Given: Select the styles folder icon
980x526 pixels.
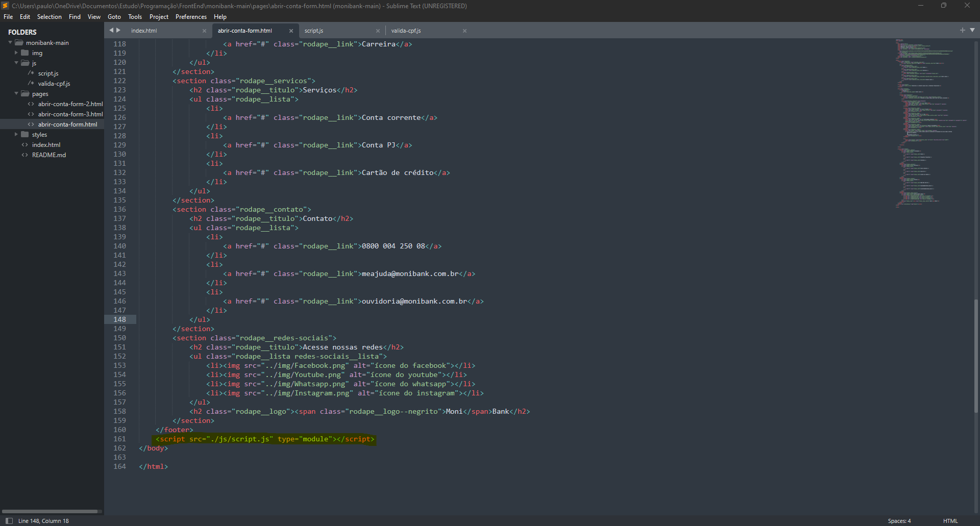Looking at the screenshot, I should tap(24, 134).
